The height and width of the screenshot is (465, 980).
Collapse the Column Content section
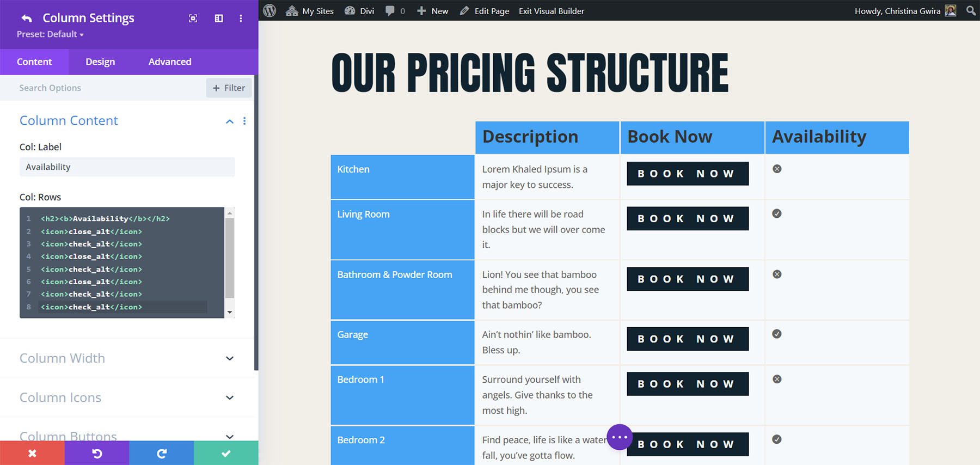(x=229, y=121)
